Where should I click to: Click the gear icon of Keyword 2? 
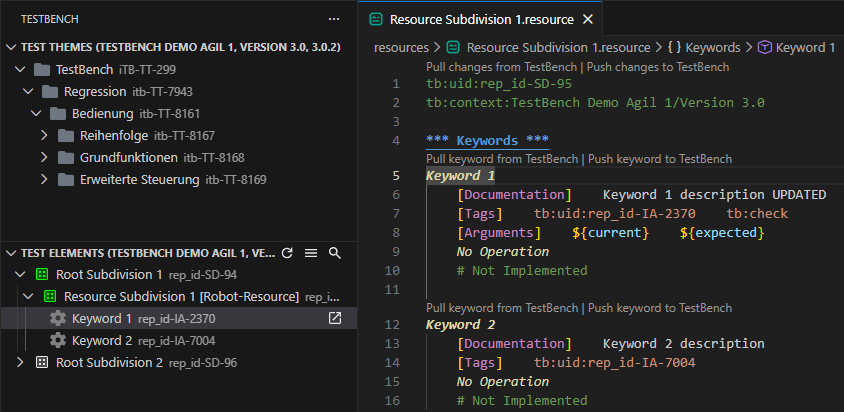point(58,341)
